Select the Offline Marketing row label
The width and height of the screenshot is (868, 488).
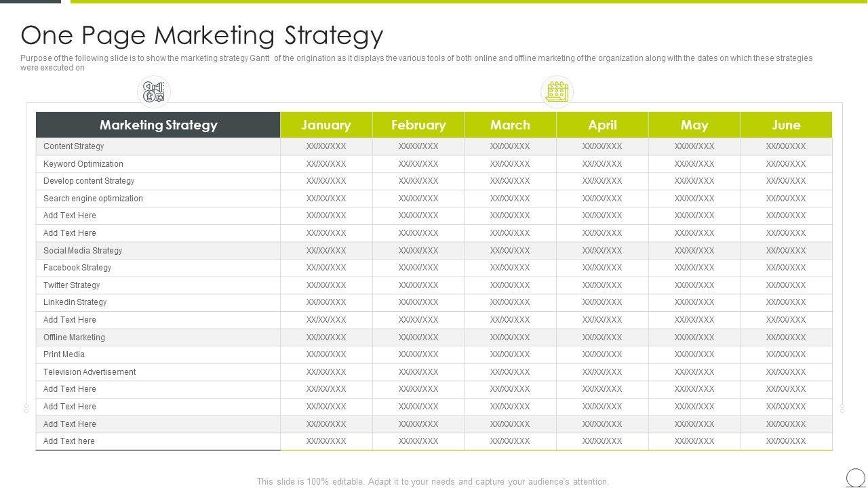74,338
